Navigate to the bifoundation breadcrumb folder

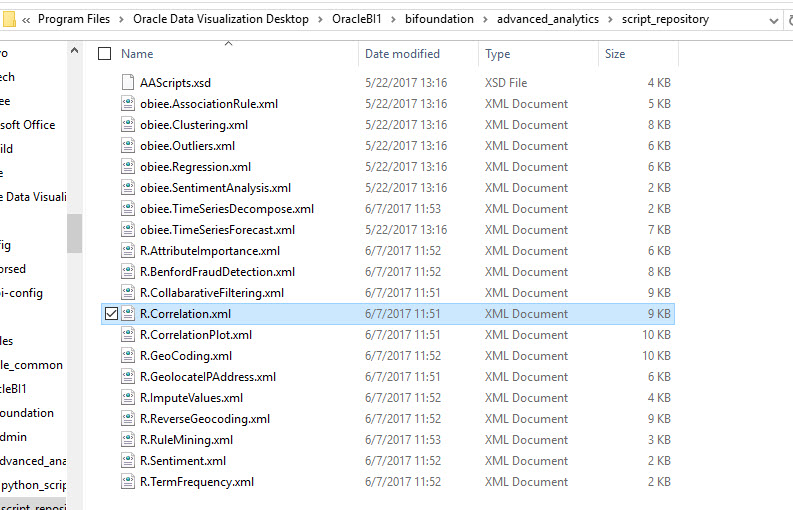pos(445,20)
